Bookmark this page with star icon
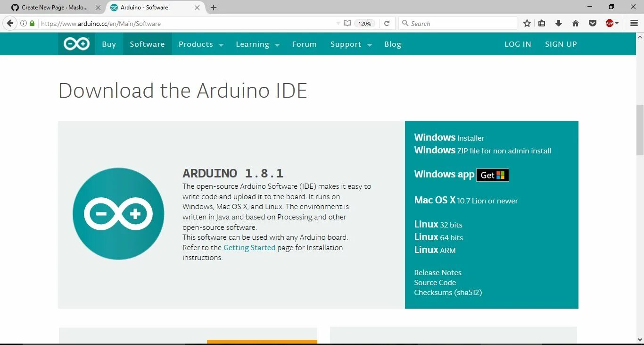Viewport: 644px width, 345px height. [x=527, y=23]
